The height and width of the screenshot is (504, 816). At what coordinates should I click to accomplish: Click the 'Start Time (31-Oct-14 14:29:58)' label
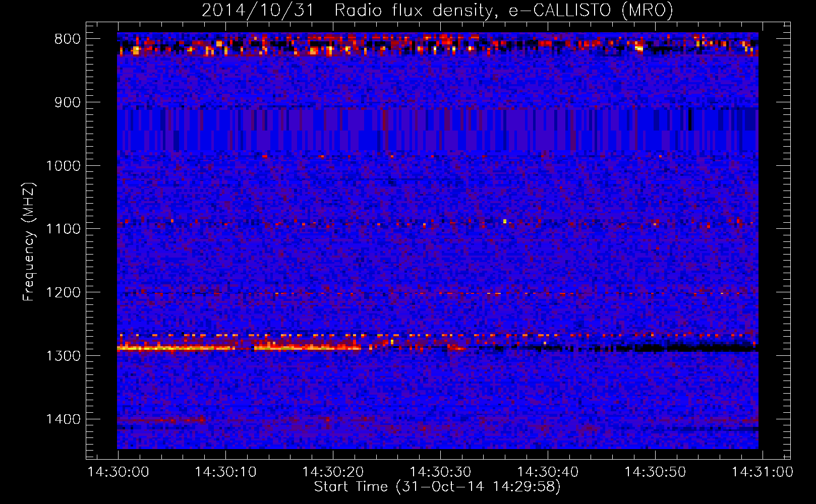click(x=437, y=487)
